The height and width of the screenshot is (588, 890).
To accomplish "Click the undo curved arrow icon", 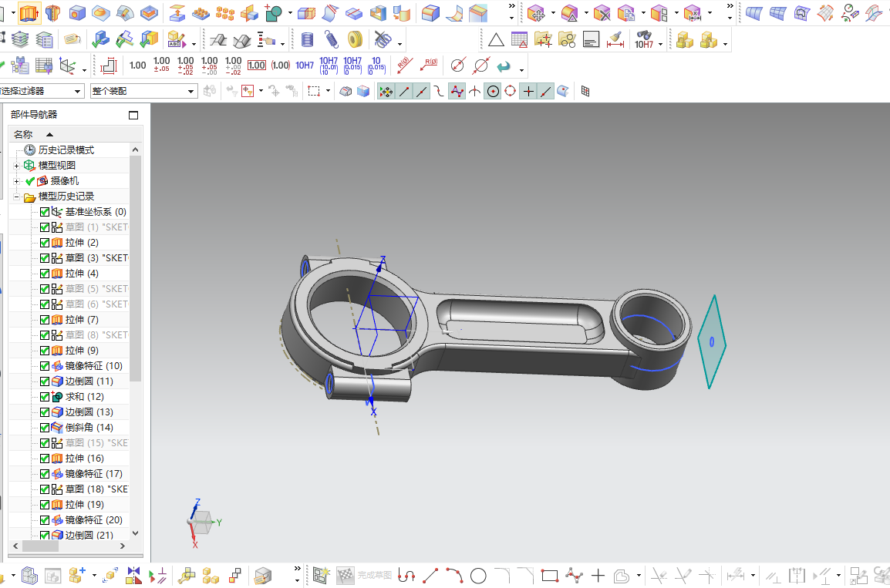I will point(504,66).
